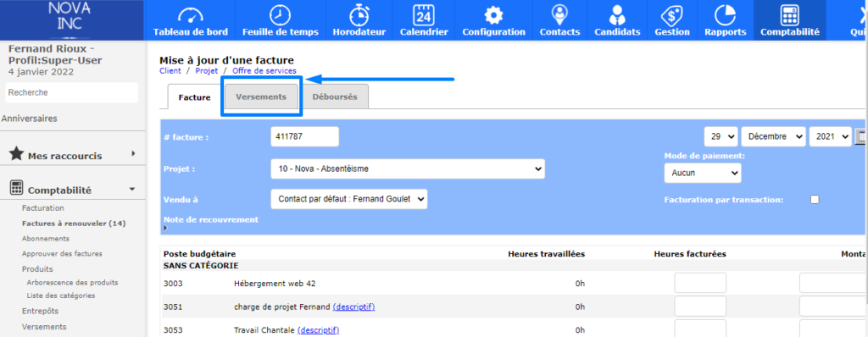Open the date picker calendar icon

861,136
